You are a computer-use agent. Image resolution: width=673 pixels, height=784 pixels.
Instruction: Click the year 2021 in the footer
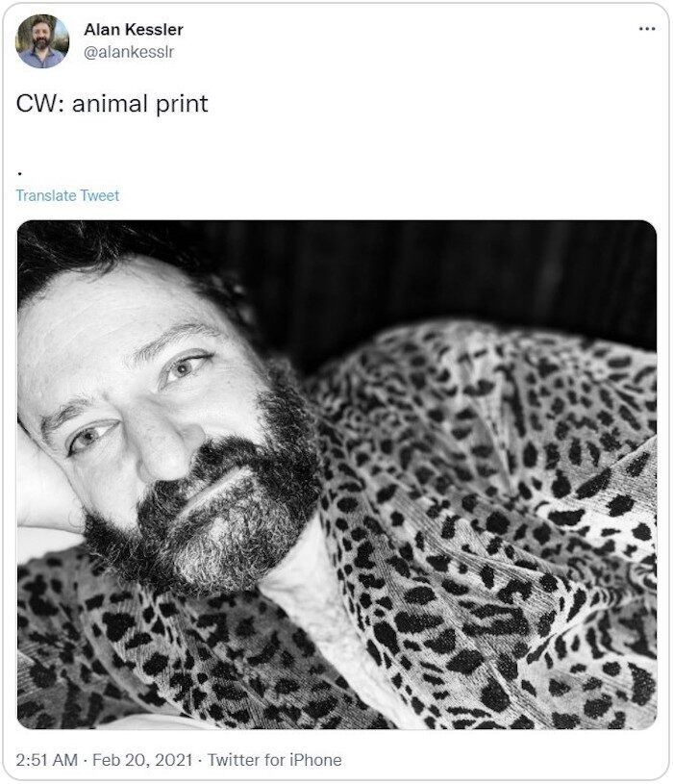[x=173, y=760]
